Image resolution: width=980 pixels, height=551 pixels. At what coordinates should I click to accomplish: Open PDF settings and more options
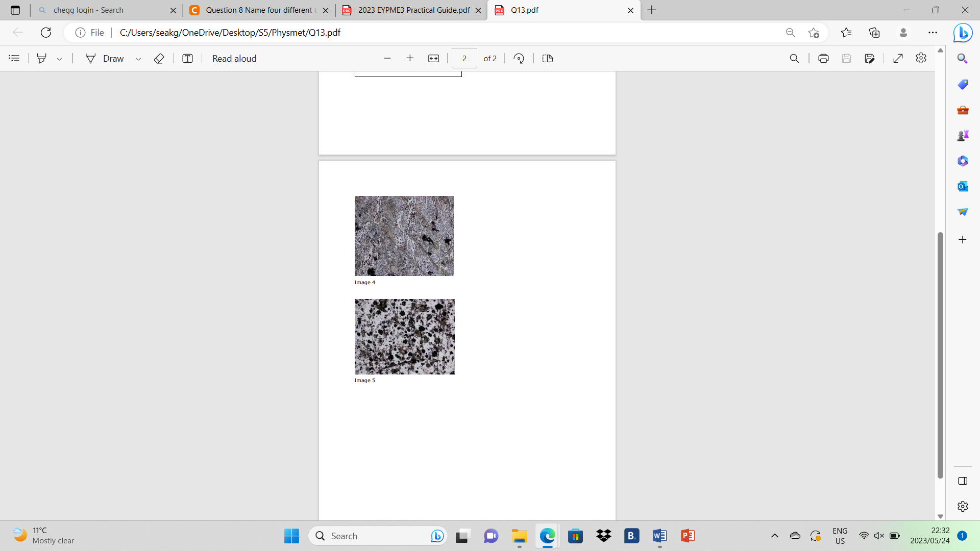921,58
